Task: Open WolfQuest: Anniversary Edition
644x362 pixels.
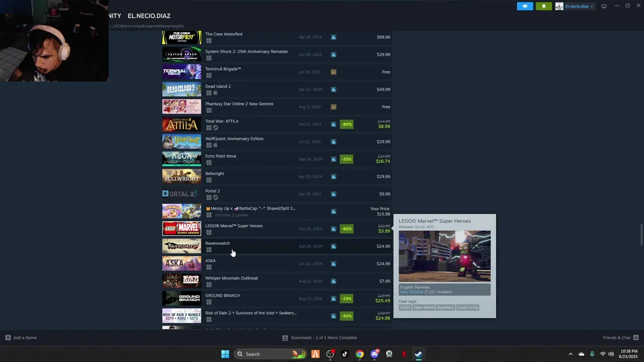Action: 277,142
